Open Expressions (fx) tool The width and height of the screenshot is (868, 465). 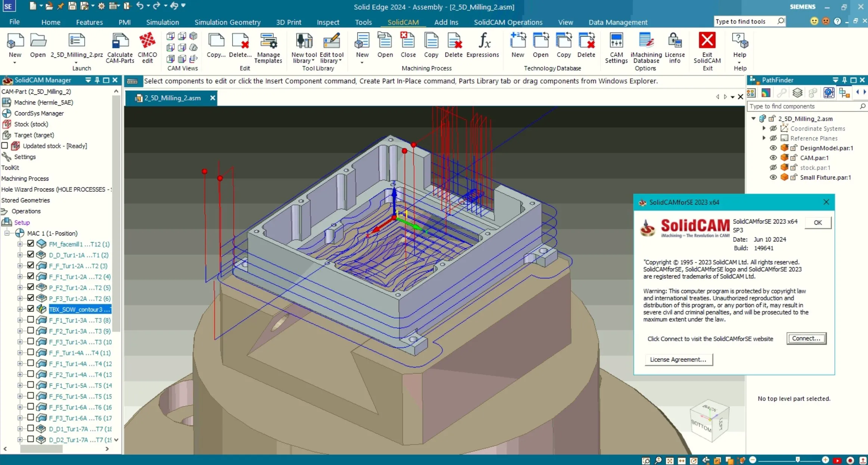pyautogui.click(x=483, y=45)
